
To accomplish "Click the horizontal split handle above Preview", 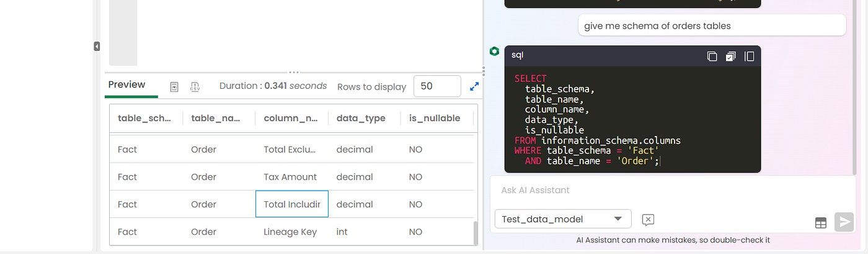I will point(294,71).
